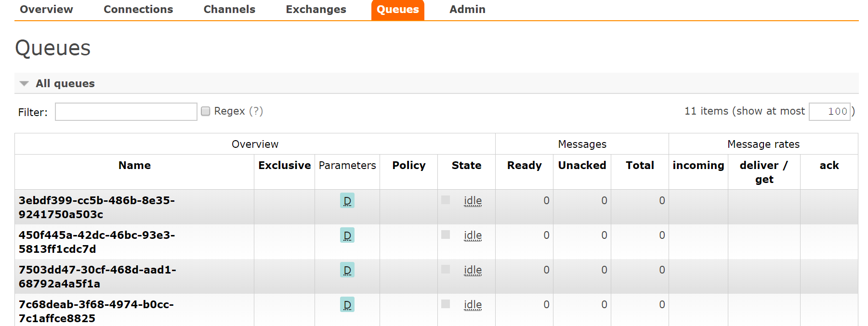Click the show at most items field
Screen dimensions: 868x326
pos(829,112)
